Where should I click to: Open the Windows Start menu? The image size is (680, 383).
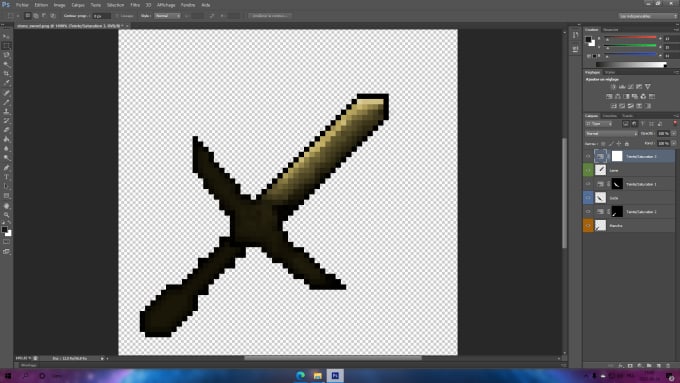click(8, 376)
